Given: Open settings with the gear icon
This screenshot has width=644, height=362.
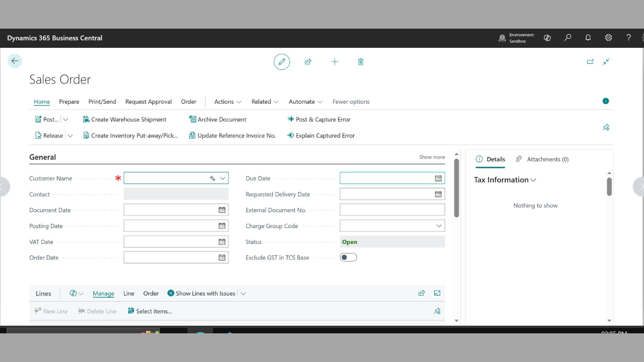Looking at the screenshot, I should [x=608, y=38].
